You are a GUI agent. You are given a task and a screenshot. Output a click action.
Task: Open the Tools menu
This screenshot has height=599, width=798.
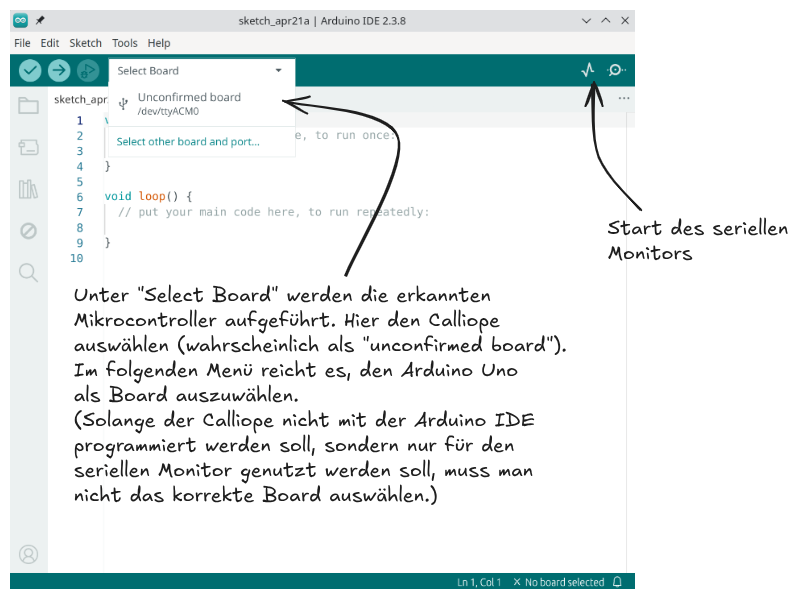coord(125,43)
